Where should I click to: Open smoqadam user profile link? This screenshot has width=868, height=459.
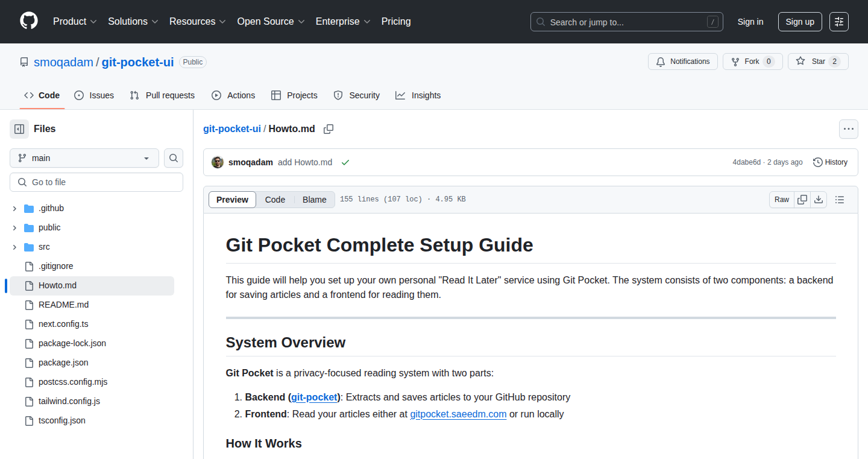[x=63, y=62]
